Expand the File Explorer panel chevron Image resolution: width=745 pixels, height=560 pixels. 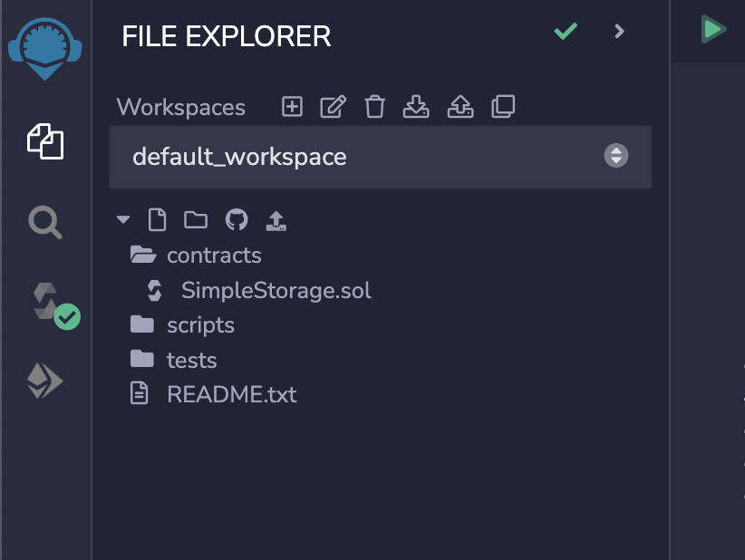619,32
